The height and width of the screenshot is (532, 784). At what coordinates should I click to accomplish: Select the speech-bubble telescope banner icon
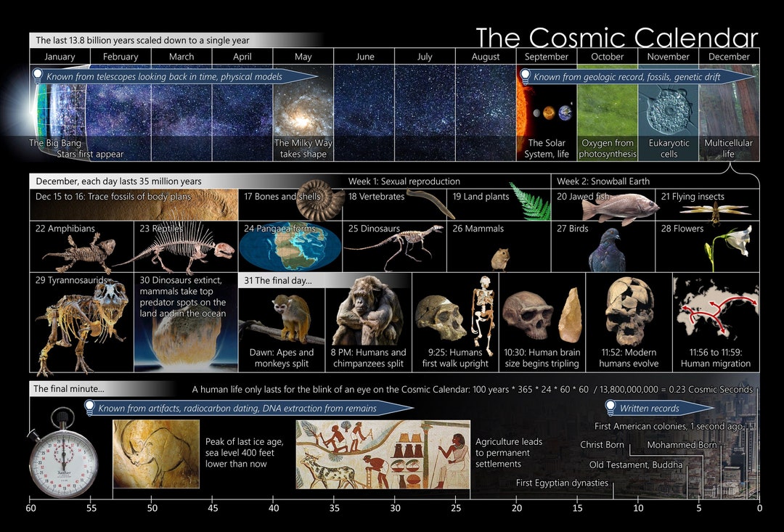[38, 75]
